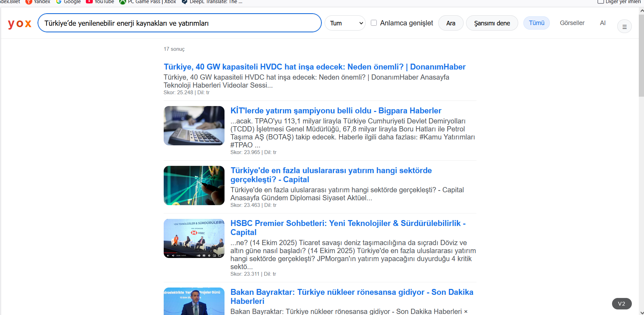Switch to the Görseller tab
644x315 pixels.
pos(572,23)
